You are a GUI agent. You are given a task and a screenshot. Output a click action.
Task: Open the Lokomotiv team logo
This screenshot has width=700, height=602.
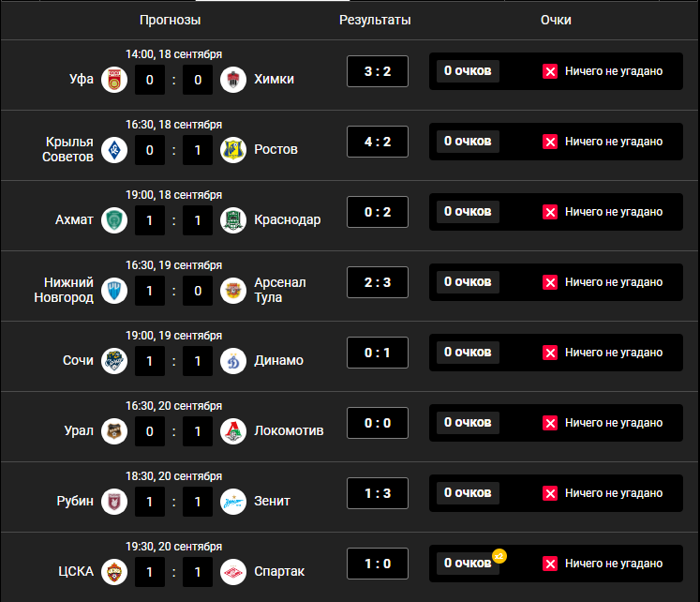[x=233, y=431]
